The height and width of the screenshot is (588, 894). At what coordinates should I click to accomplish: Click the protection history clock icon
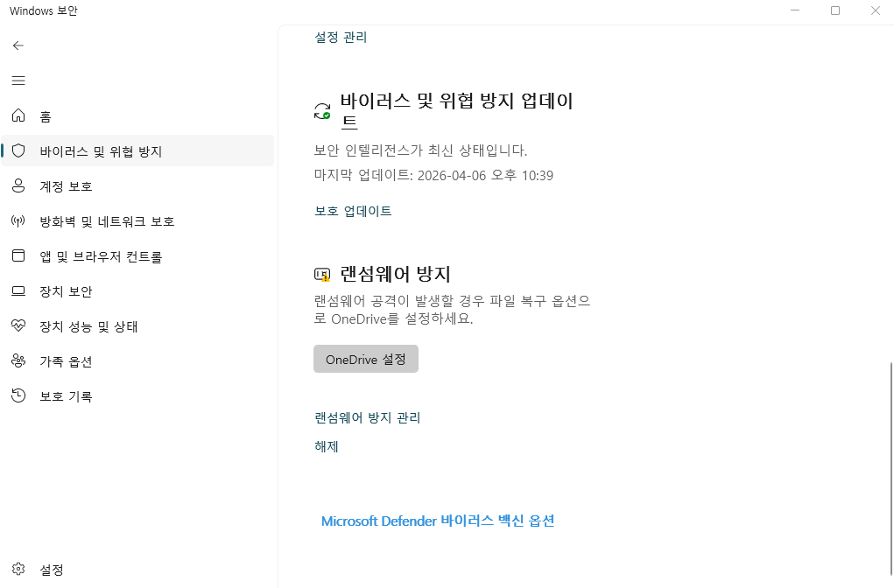coord(18,395)
